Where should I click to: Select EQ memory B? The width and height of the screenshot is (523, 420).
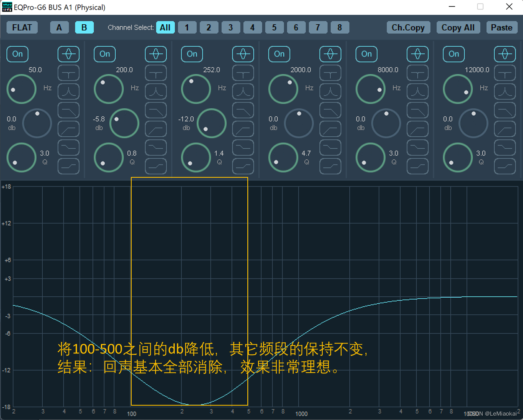[x=84, y=27]
